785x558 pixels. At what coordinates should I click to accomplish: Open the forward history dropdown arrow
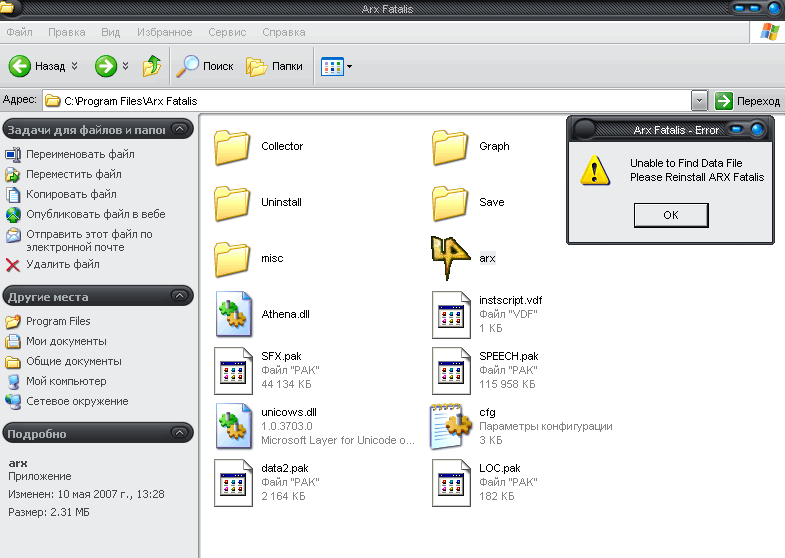pyautogui.click(x=126, y=66)
